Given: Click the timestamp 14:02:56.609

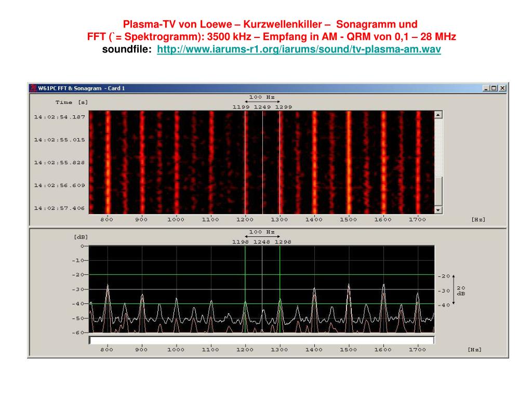Looking at the screenshot, I should [59, 185].
